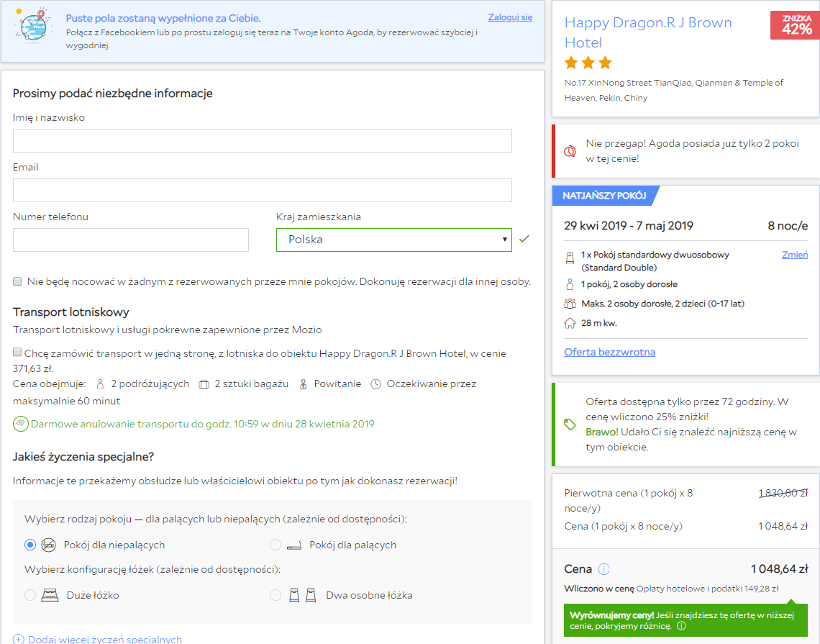Click bold total price 1 048,64 zł

(x=779, y=568)
